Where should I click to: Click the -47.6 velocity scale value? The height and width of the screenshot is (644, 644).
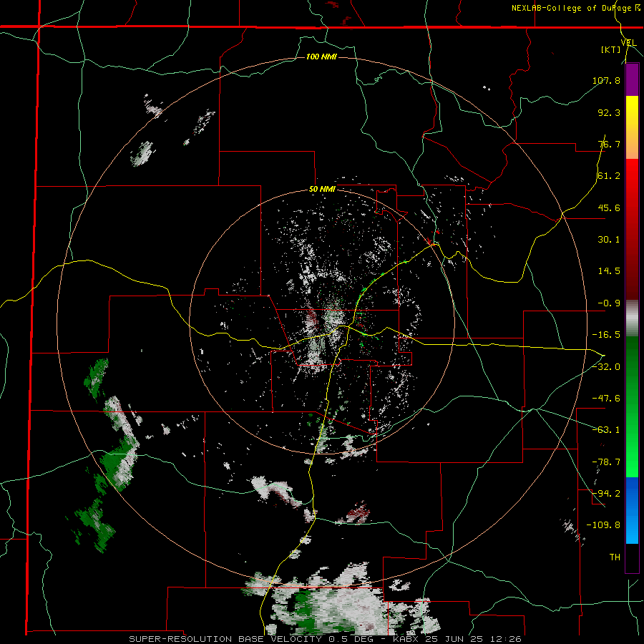pyautogui.click(x=606, y=399)
